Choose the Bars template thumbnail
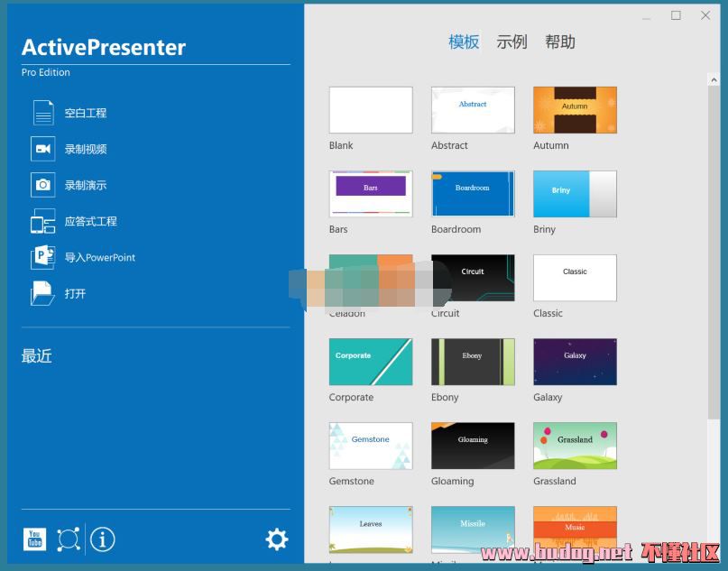 coord(371,194)
